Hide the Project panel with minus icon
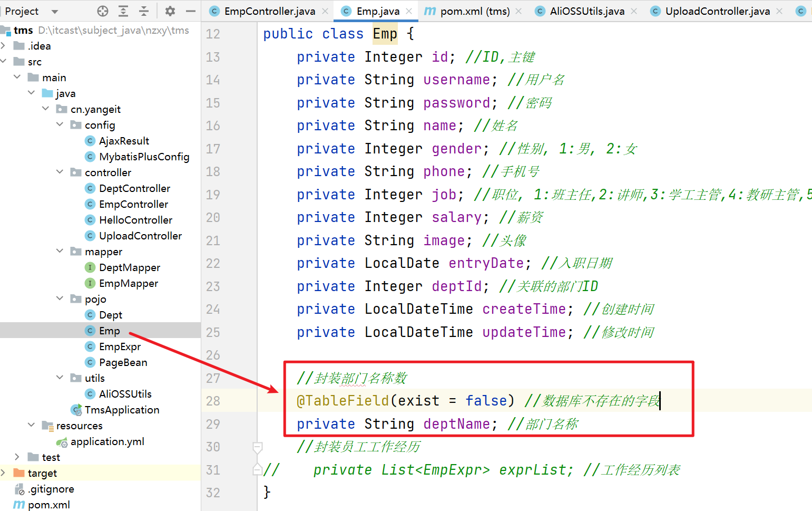This screenshot has height=511, width=812. pyautogui.click(x=190, y=11)
